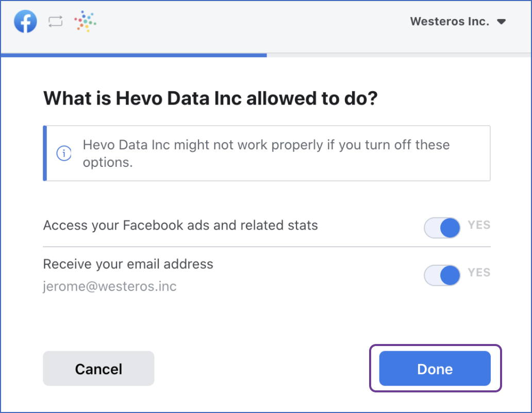
Task: Click the repeat arrows between the logos
Action: (55, 21)
